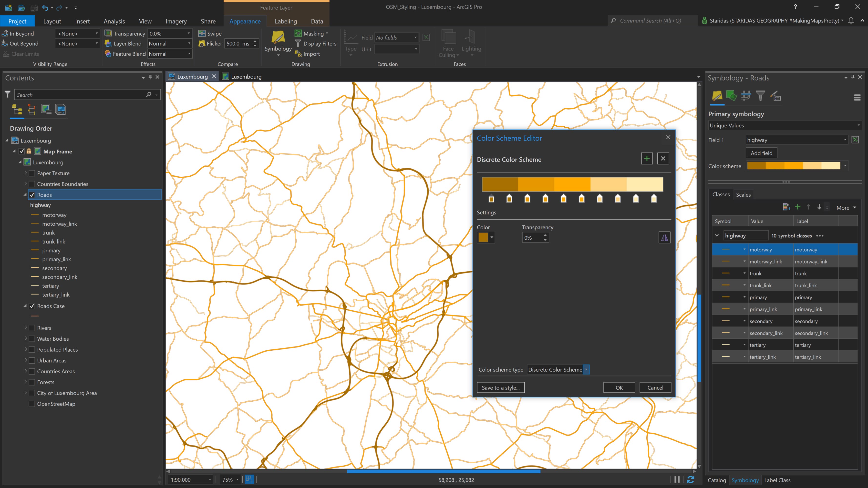Check the OpenStreetMap layer checkbox
This screenshot has height=488, width=868.
tap(32, 404)
